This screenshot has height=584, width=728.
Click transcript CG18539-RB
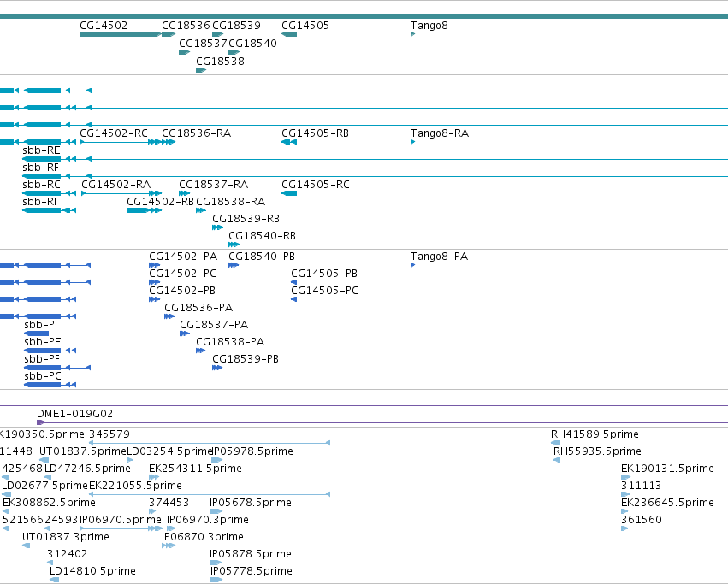(218, 227)
